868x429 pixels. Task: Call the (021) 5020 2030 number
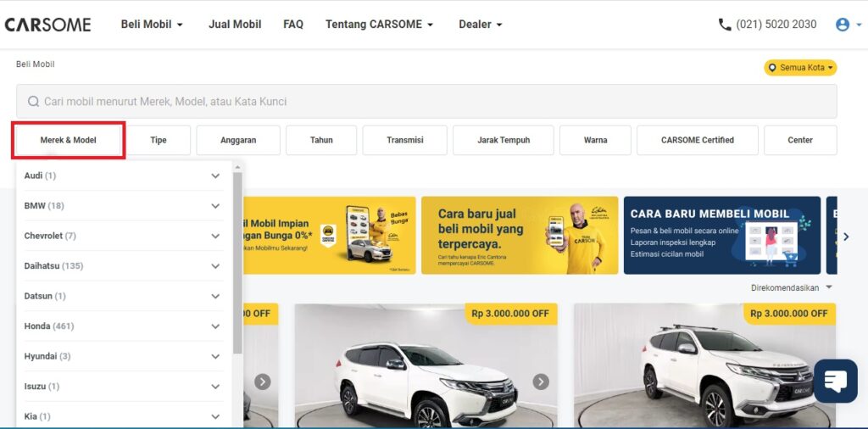776,25
